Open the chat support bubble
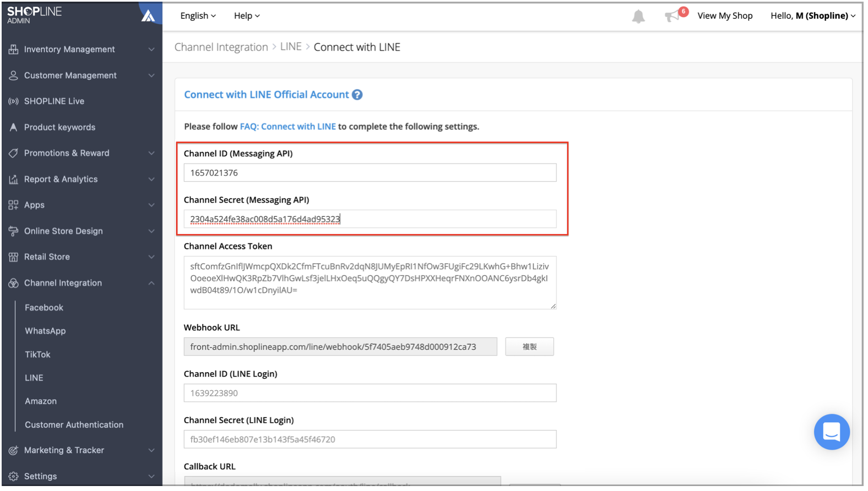The width and height of the screenshot is (868, 491). (832, 432)
